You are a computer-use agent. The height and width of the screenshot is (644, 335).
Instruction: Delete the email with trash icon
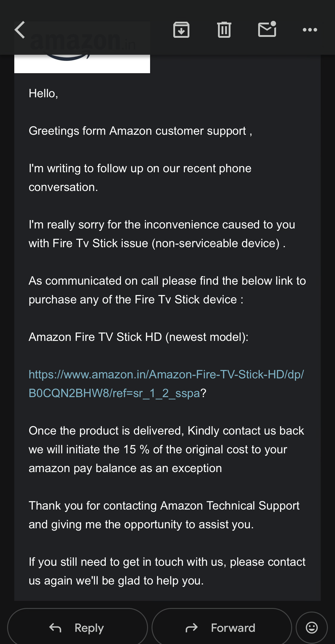pyautogui.click(x=224, y=30)
